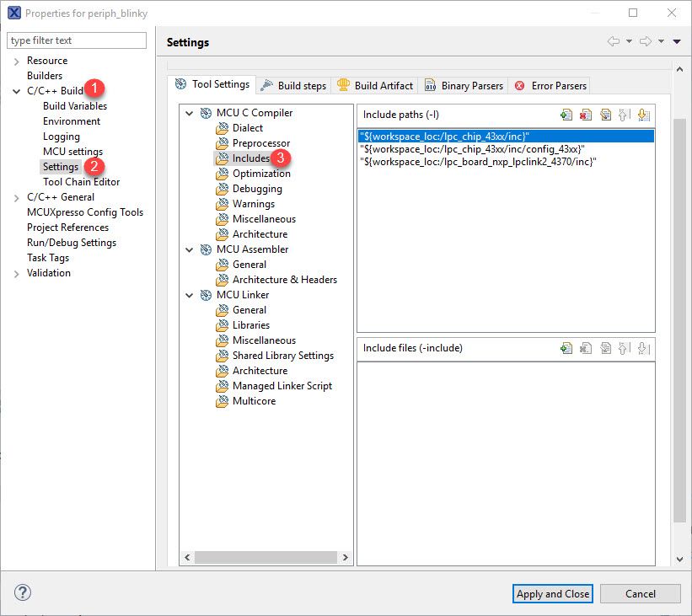Open the Error Parsers tab

click(550, 86)
